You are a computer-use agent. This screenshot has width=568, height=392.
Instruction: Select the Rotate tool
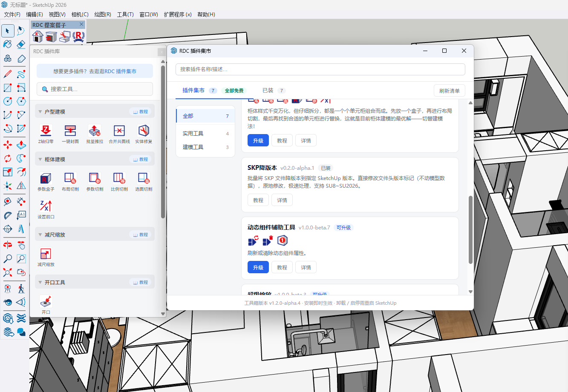(x=8, y=158)
